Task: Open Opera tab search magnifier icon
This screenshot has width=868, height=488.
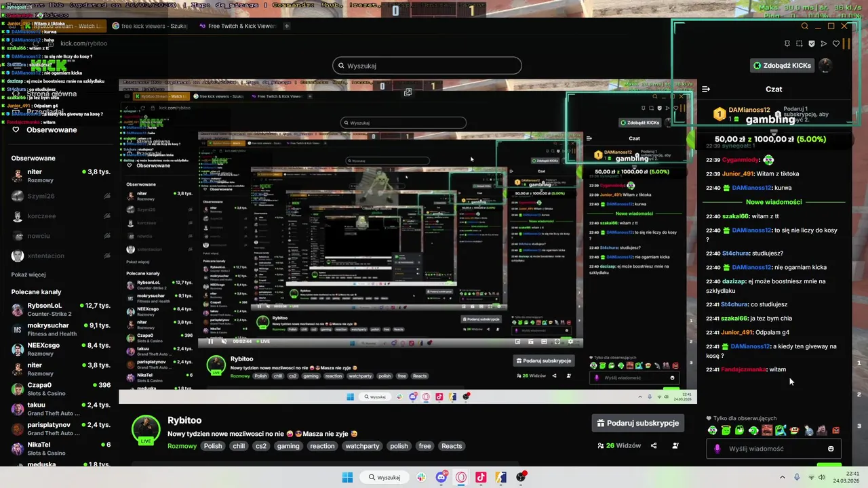Action: (805, 26)
